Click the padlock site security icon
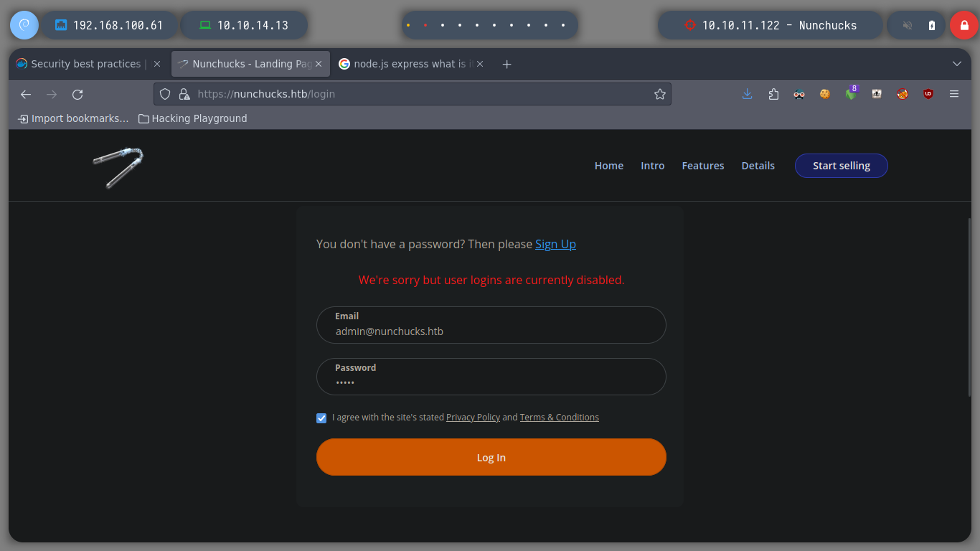Viewport: 980px width, 551px height. point(184,94)
